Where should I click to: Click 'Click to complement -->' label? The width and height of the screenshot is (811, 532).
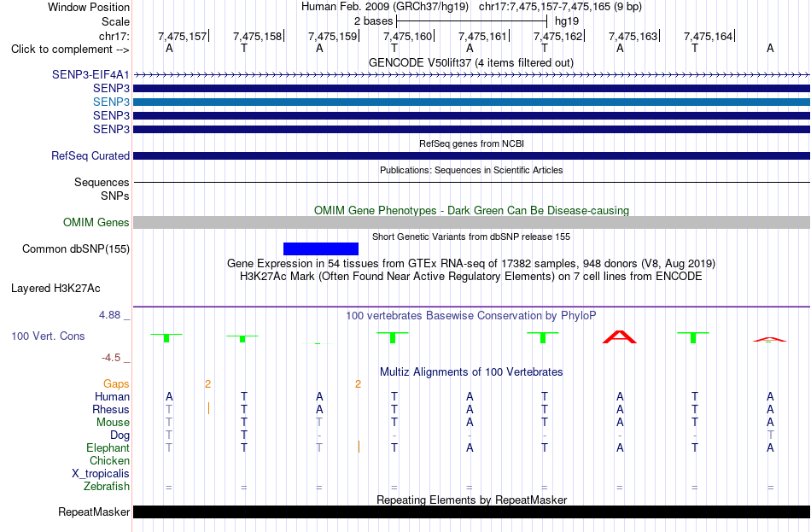[70, 50]
